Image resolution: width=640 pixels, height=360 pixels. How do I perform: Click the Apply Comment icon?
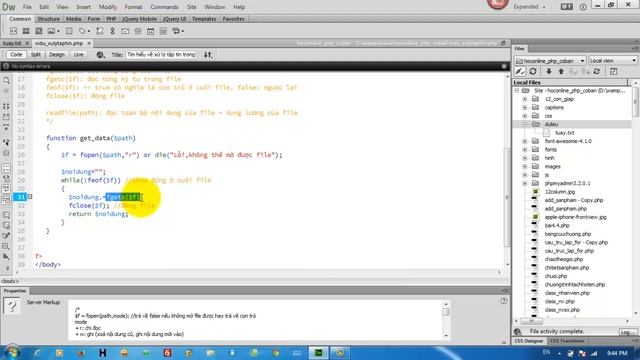(x=6, y=215)
